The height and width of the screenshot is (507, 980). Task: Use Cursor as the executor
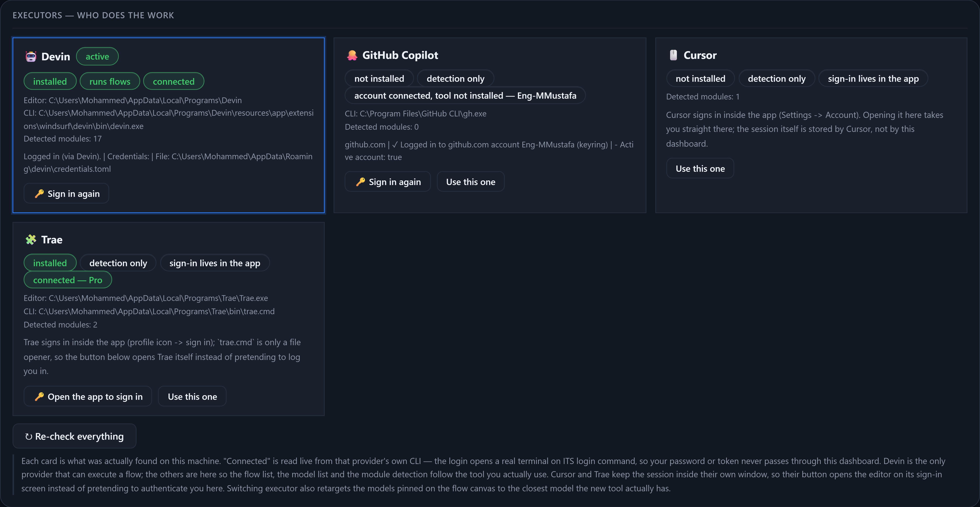click(x=700, y=168)
